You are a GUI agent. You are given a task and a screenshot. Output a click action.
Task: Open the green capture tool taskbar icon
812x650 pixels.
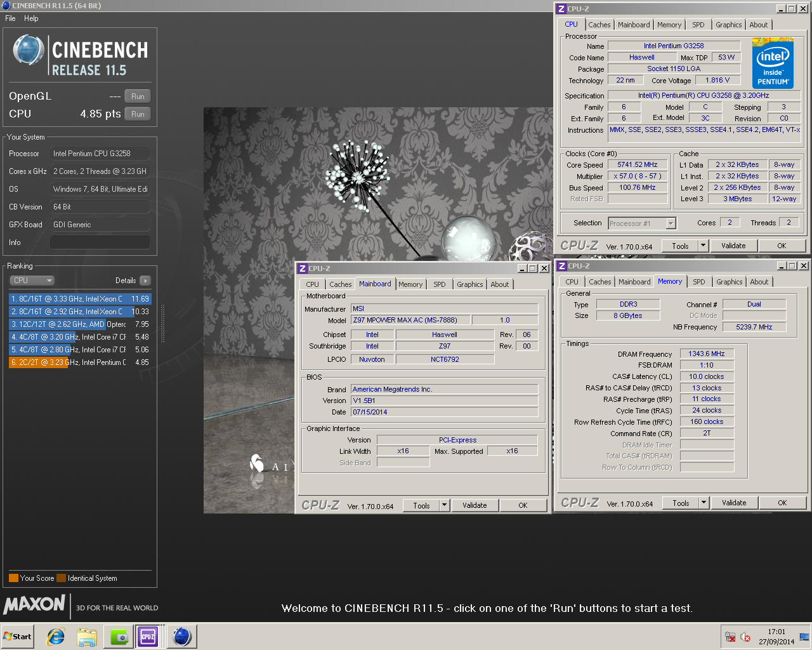point(119,637)
